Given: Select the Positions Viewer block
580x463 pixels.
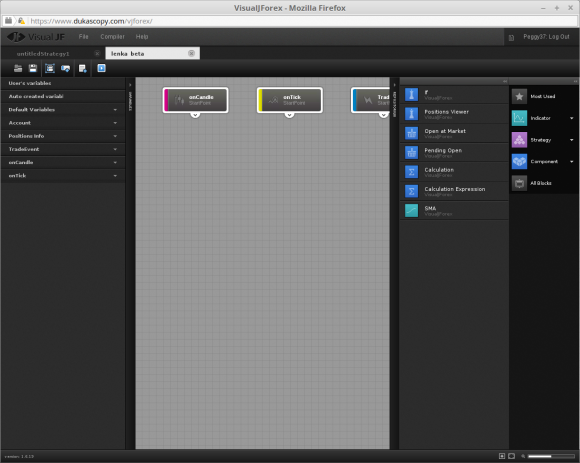Looking at the screenshot, I should click(x=454, y=114).
